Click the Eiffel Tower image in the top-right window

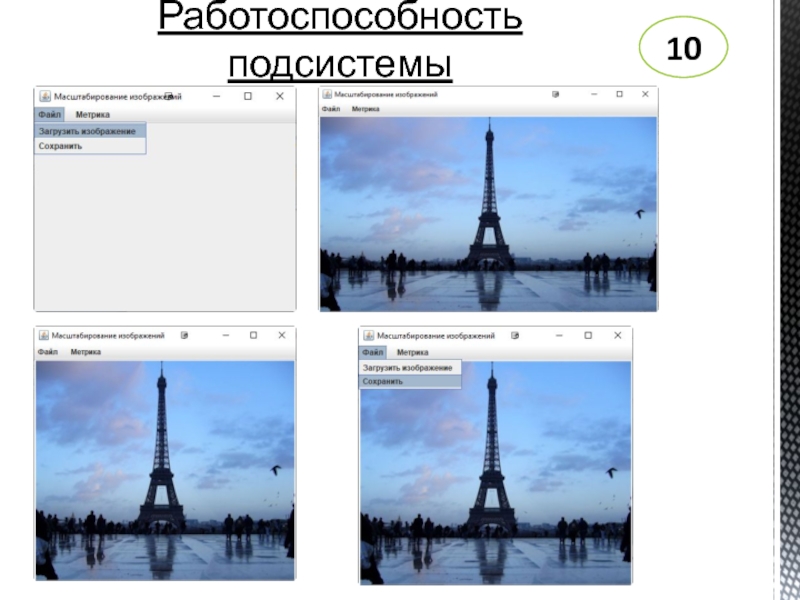[488, 213]
